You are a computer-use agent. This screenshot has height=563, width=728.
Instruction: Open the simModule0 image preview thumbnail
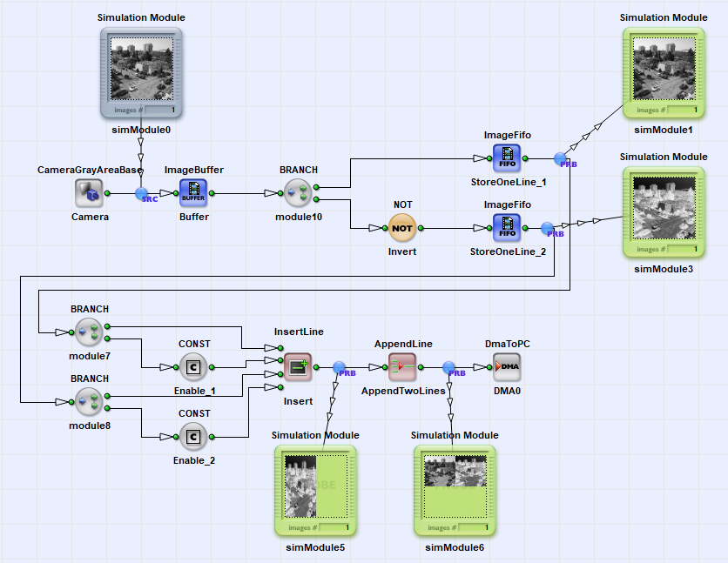(x=141, y=70)
